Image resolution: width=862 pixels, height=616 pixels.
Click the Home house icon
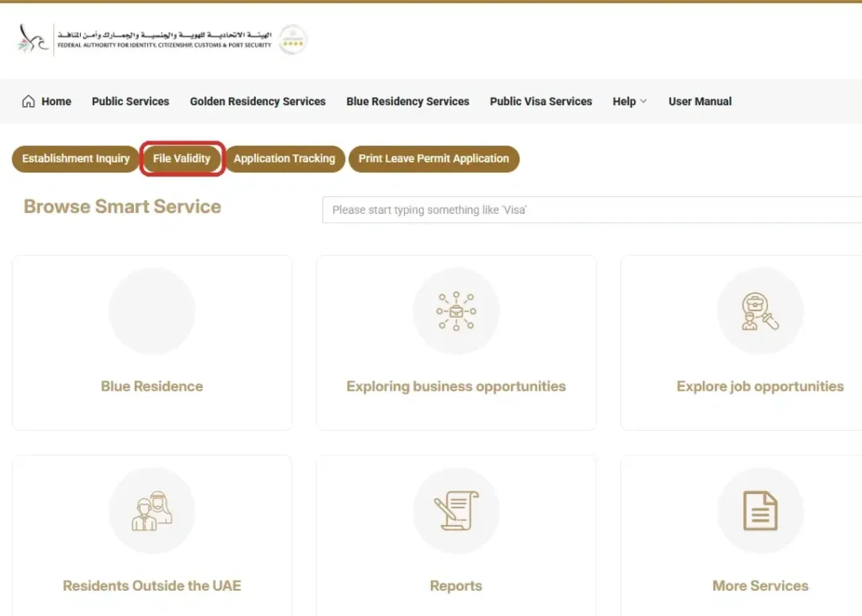tap(29, 101)
